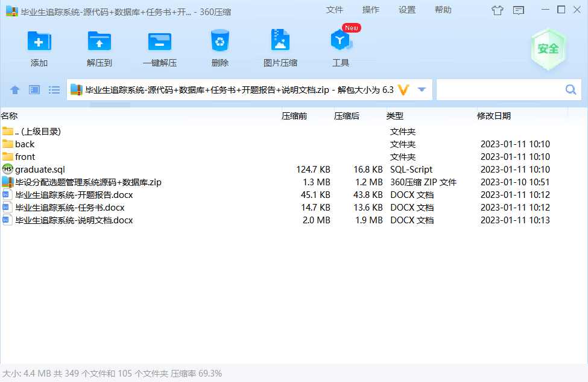588x382 pixels.
Task: Sort by the 类型 column header
Action: click(395, 116)
